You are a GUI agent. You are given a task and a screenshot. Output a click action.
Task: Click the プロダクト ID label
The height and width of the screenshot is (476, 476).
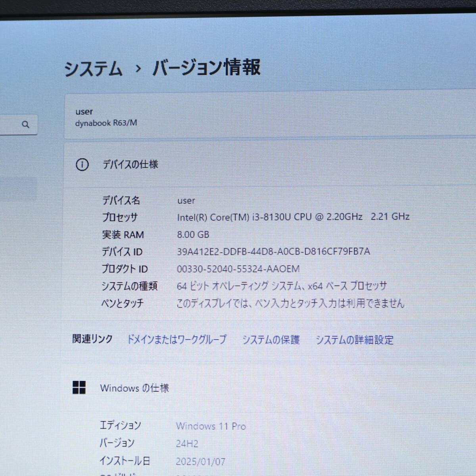[125, 269]
